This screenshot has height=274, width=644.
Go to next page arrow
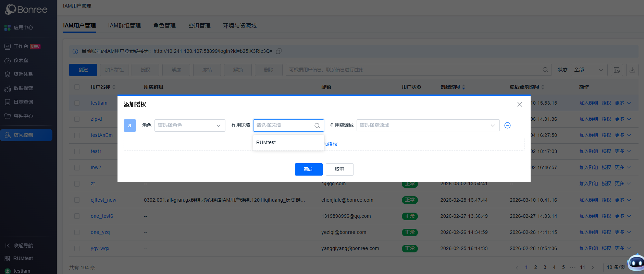pyautogui.click(x=593, y=267)
